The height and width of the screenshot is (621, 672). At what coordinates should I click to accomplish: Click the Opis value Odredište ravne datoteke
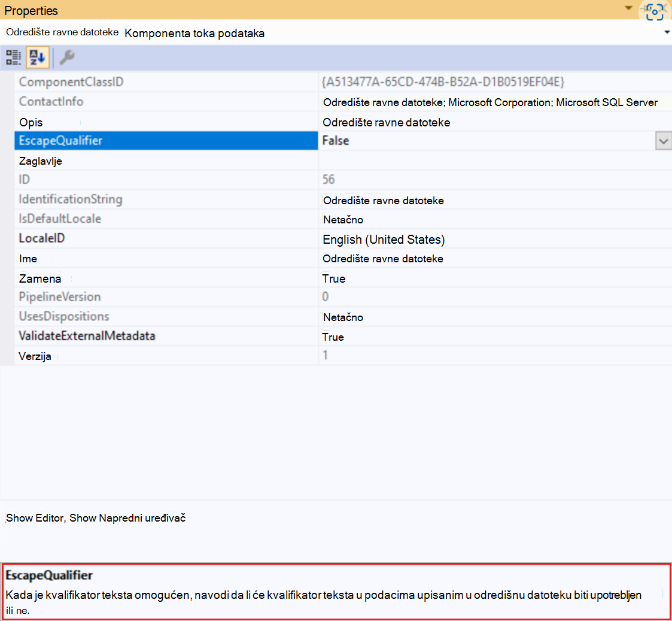[386, 123]
